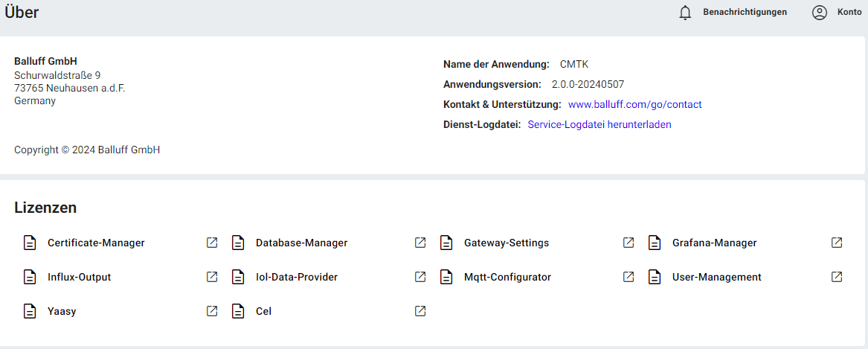Select the Benachrichtigungen menu label
Viewport: 868px width, 349px height.
(x=745, y=12)
